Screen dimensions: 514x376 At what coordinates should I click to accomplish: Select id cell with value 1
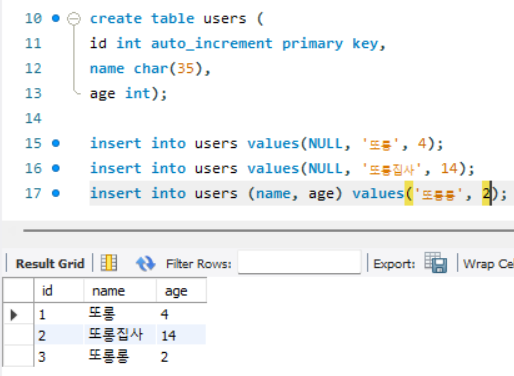(x=59, y=314)
